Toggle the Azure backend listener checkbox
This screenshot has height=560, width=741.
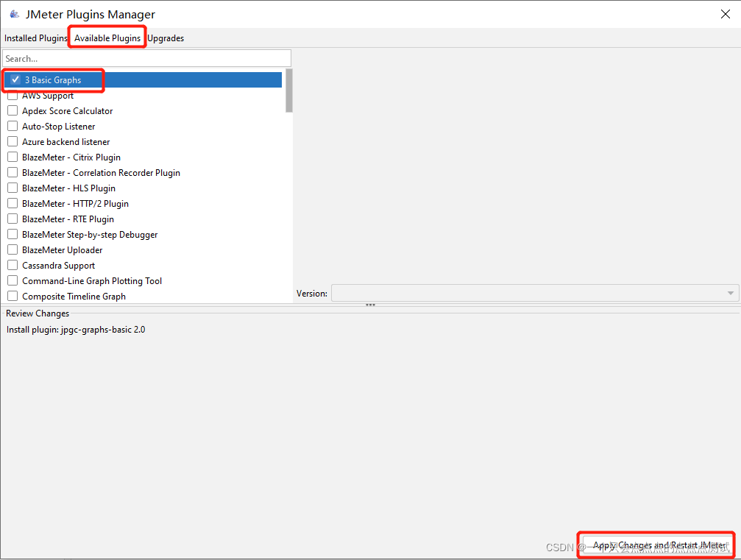(13, 141)
